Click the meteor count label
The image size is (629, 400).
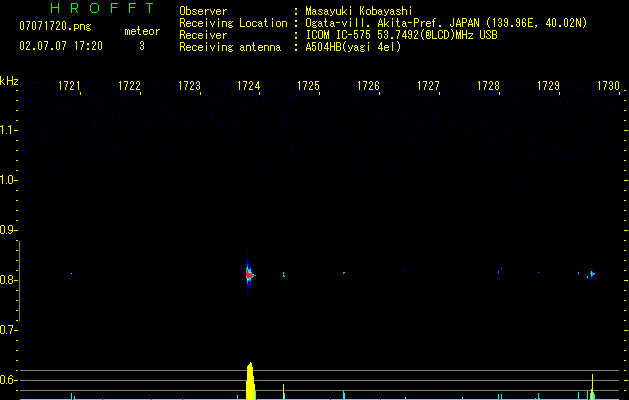pos(142,31)
